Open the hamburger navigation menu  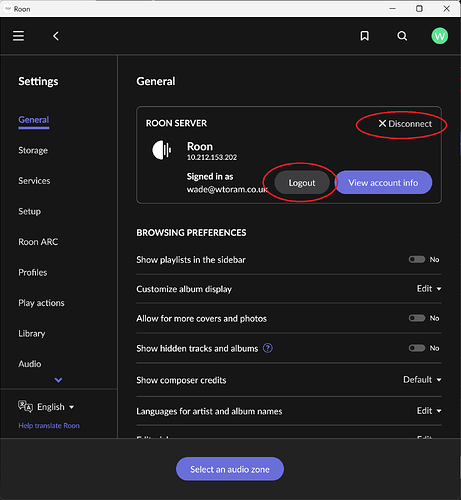coord(18,36)
